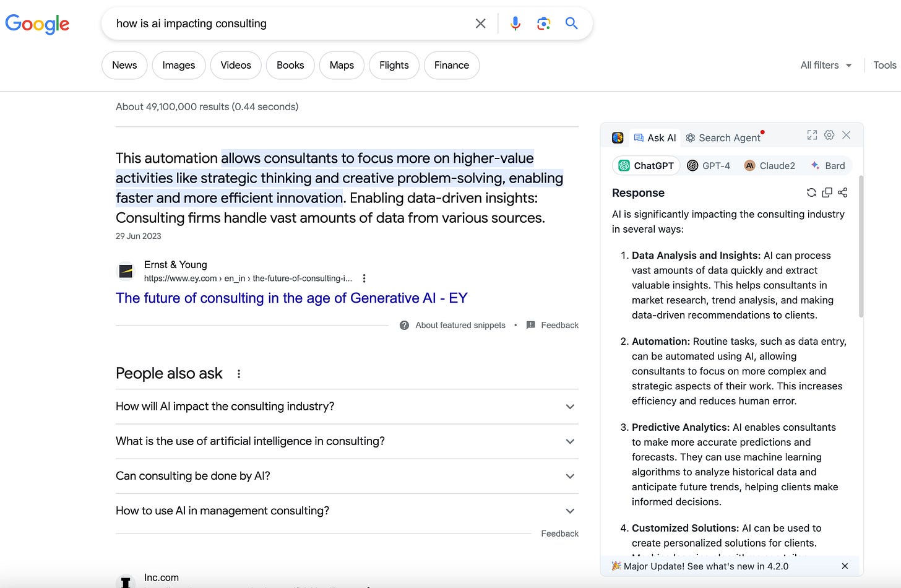Screen dimensions: 901x588
Task: Copy the AI response
Action: pyautogui.click(x=827, y=192)
